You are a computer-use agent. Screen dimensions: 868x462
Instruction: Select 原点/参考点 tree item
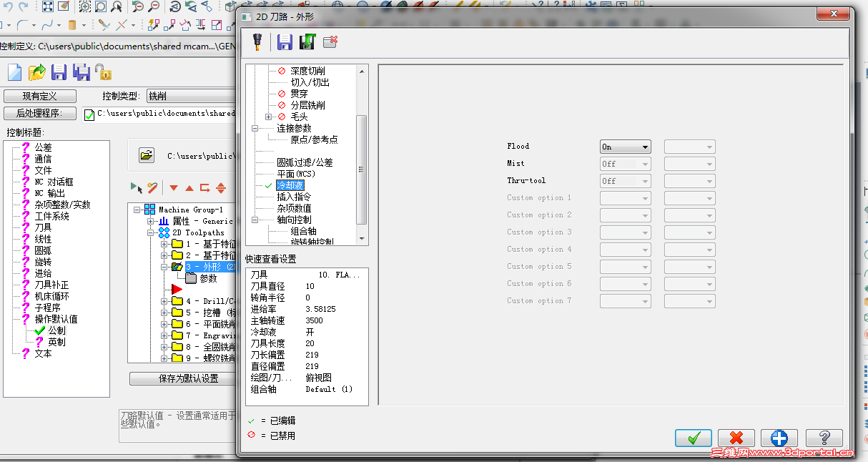314,139
